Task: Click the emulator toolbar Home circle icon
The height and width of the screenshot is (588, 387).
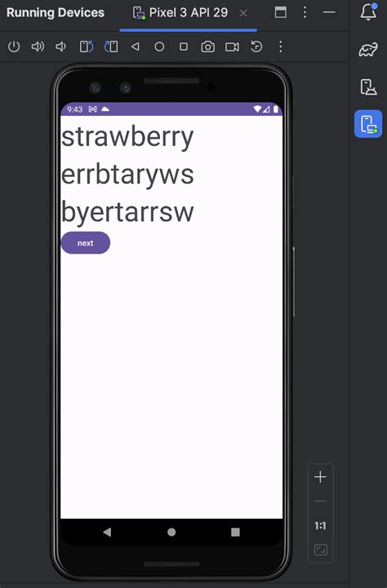Action: pyautogui.click(x=159, y=46)
